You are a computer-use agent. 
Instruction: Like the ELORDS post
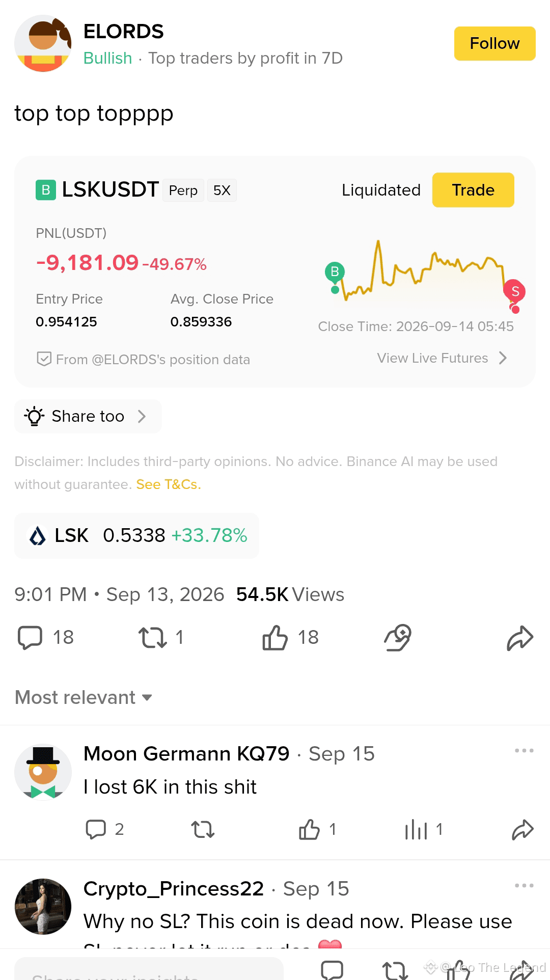click(x=275, y=638)
